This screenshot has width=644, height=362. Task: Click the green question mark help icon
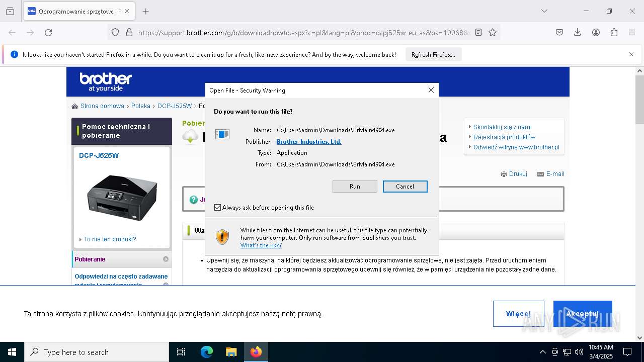[194, 200]
